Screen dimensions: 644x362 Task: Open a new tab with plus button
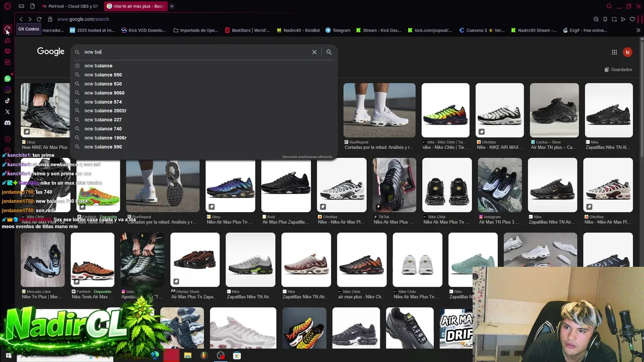pos(172,6)
